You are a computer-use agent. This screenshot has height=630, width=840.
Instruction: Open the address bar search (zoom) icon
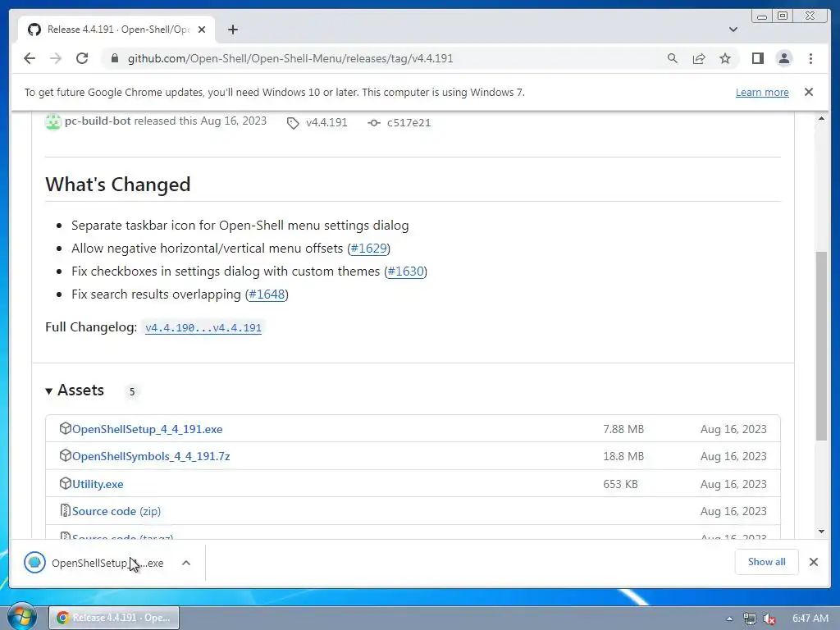pos(673,58)
